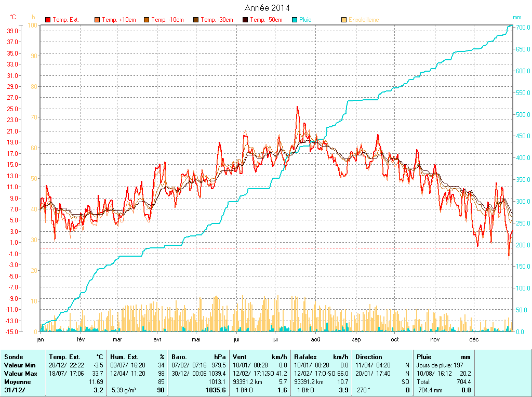This screenshot has height=397, width=532.
Task: Select the aoû month label on the axis
Action: (315, 339)
